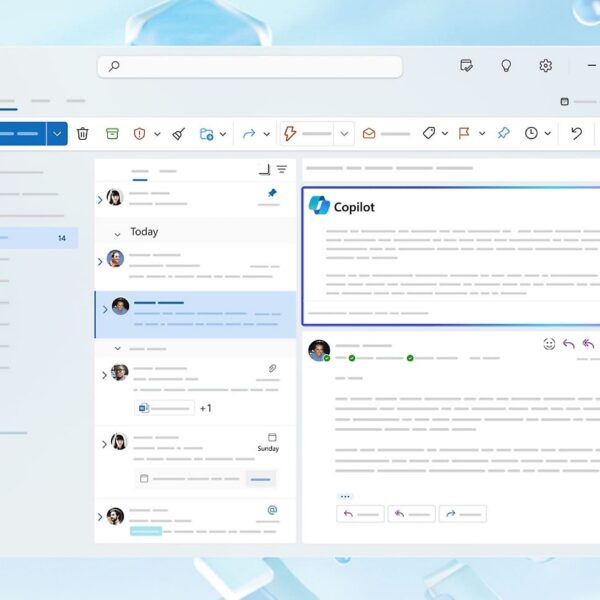600x600 pixels.
Task: Select the second ribbon tab
Action: 41,101
